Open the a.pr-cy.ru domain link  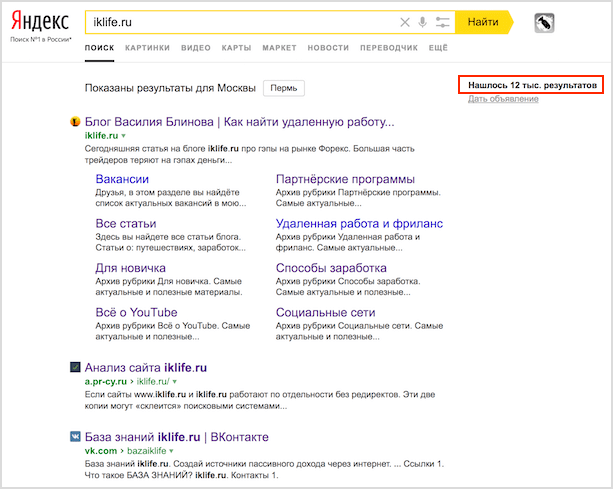tap(106, 382)
